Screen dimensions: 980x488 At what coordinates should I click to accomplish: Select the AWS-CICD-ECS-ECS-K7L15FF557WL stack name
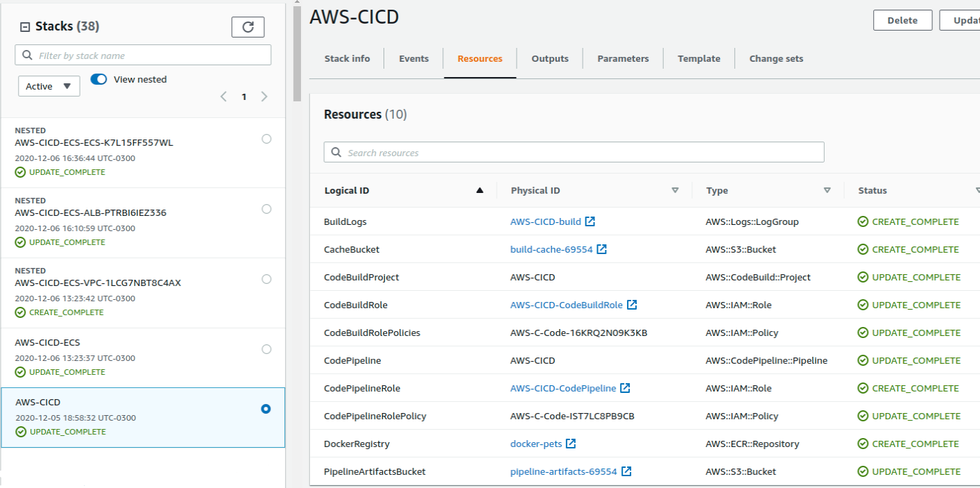click(x=94, y=143)
